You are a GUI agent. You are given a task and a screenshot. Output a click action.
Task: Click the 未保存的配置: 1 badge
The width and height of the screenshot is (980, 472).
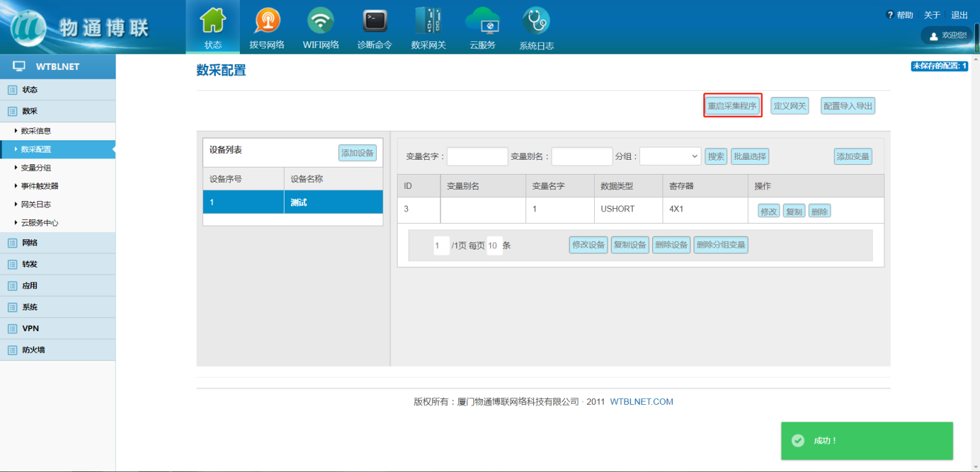939,66
